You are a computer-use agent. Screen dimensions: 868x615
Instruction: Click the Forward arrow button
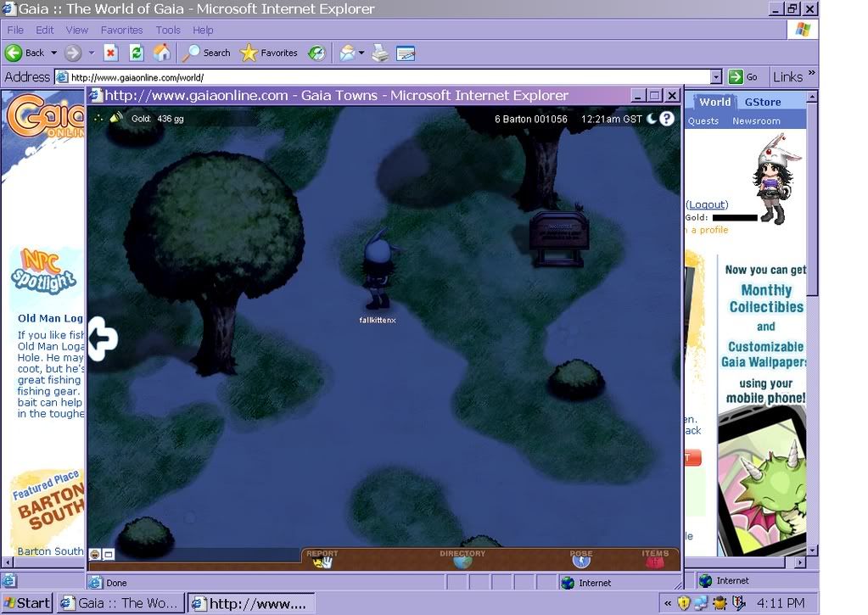coord(72,53)
